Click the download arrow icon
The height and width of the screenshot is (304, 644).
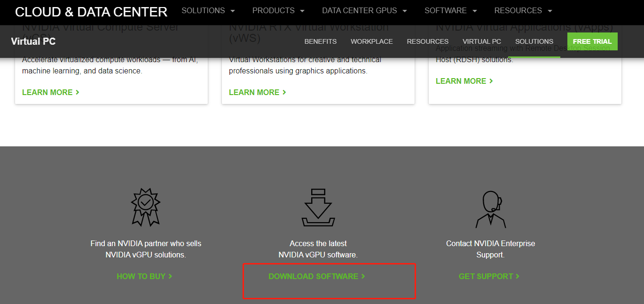pyautogui.click(x=318, y=208)
